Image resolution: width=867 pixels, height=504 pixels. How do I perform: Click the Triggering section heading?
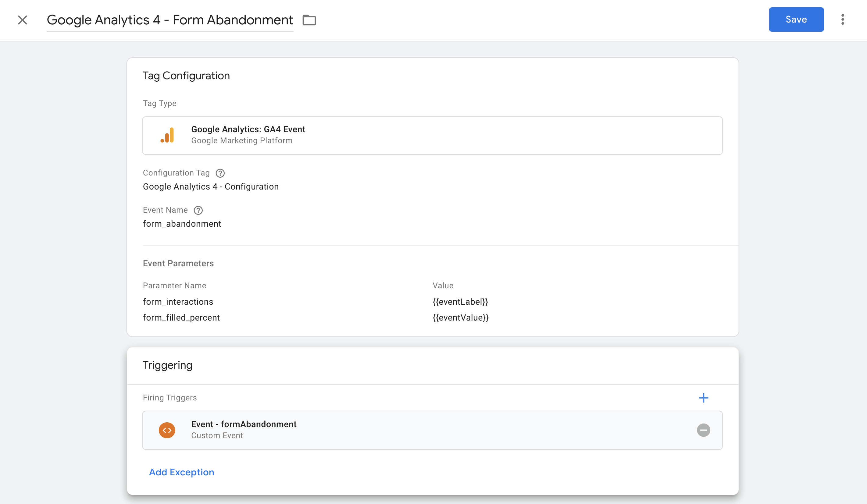pos(168,365)
